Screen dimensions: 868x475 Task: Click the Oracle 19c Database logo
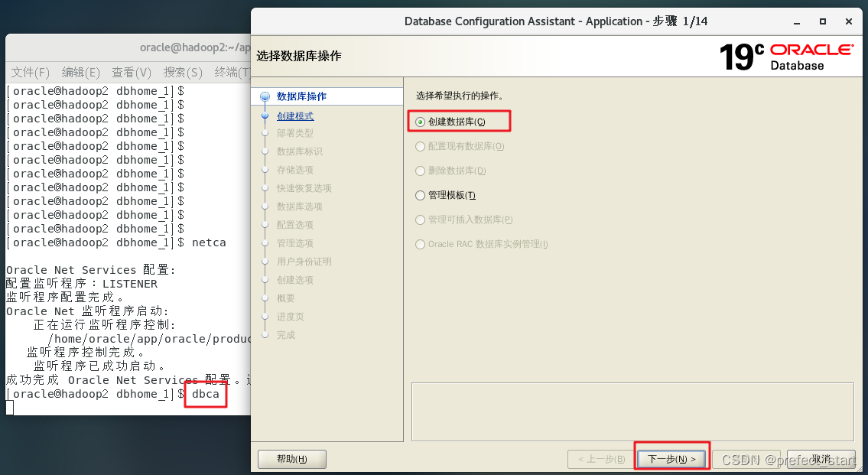(x=787, y=57)
